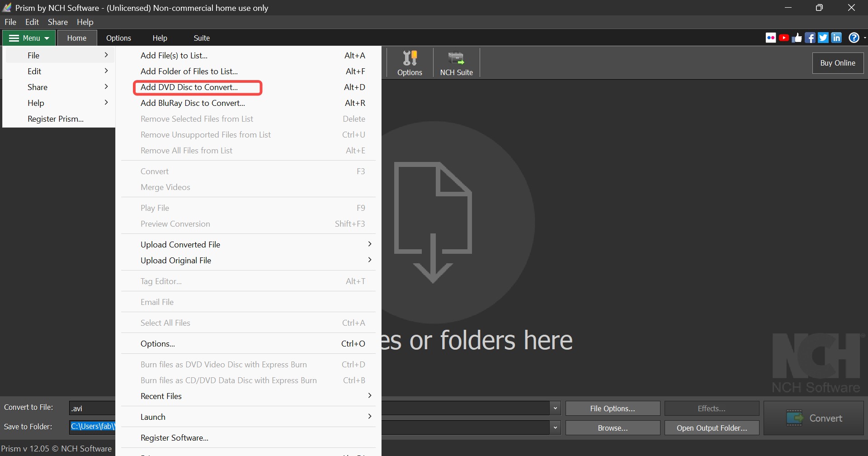The width and height of the screenshot is (868, 456).
Task: Open the Convert to File format dropdown
Action: click(x=555, y=408)
